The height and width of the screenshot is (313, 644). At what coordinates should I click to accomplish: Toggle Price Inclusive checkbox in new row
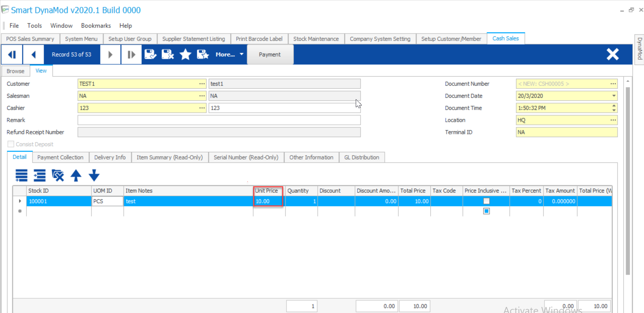[486, 211]
